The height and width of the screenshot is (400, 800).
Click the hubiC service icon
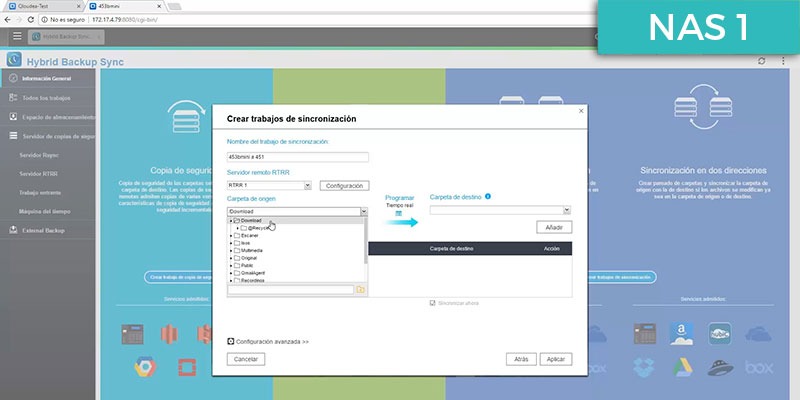click(720, 334)
